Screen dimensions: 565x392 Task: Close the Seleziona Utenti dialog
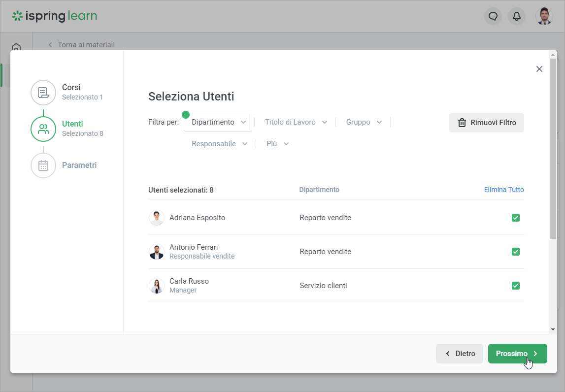click(x=539, y=69)
